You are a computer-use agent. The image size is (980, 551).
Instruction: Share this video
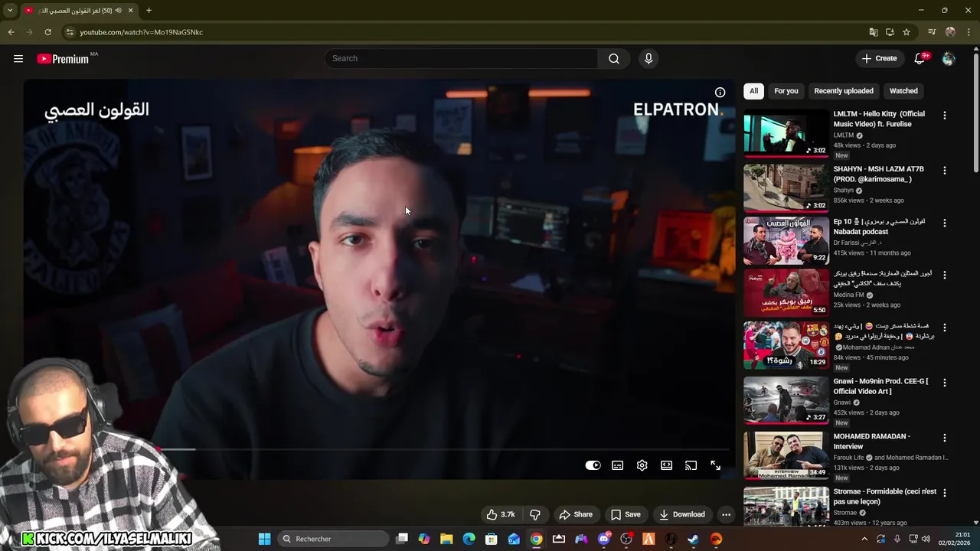tap(576, 514)
